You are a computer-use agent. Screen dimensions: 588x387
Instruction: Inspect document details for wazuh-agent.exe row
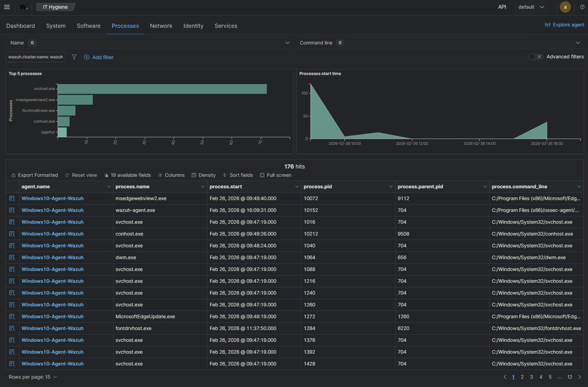pos(12,210)
